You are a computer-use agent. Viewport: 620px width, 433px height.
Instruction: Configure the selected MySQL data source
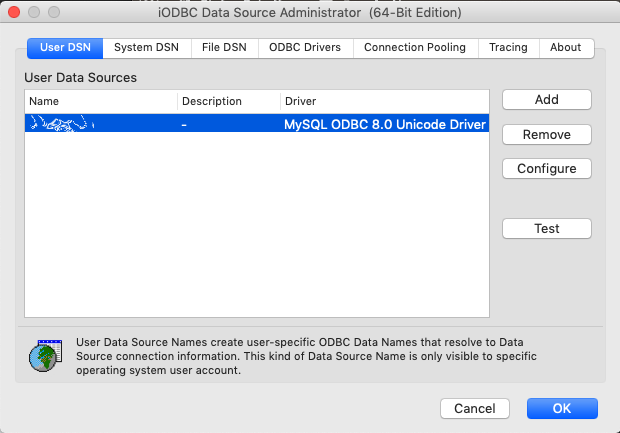[x=547, y=169]
